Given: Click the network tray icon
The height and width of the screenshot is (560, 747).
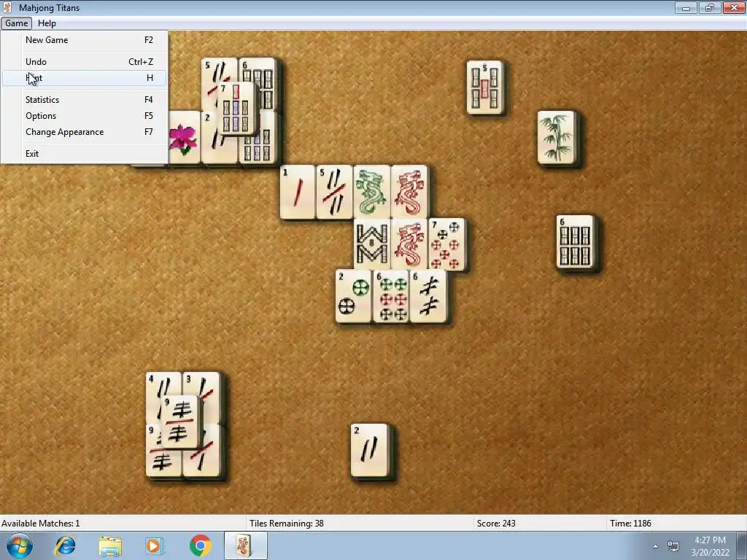Looking at the screenshot, I should pos(673,546).
